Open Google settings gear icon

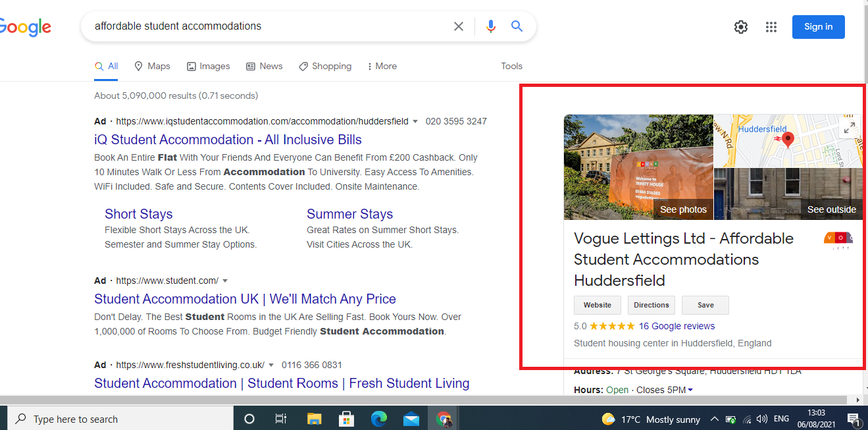(741, 27)
